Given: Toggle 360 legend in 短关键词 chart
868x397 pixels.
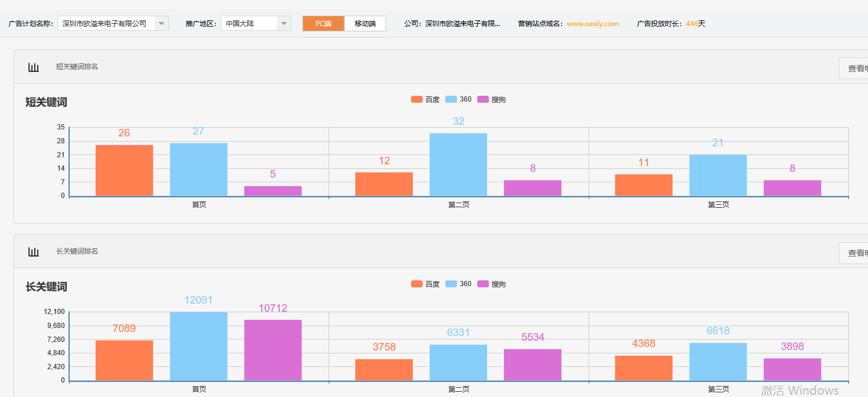Looking at the screenshot, I should (458, 99).
